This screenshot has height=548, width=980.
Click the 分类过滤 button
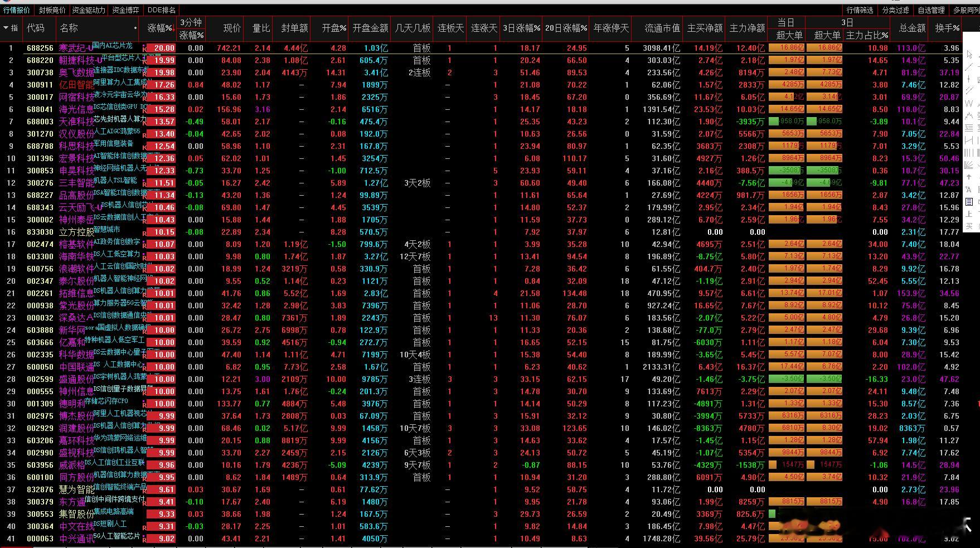(896, 10)
